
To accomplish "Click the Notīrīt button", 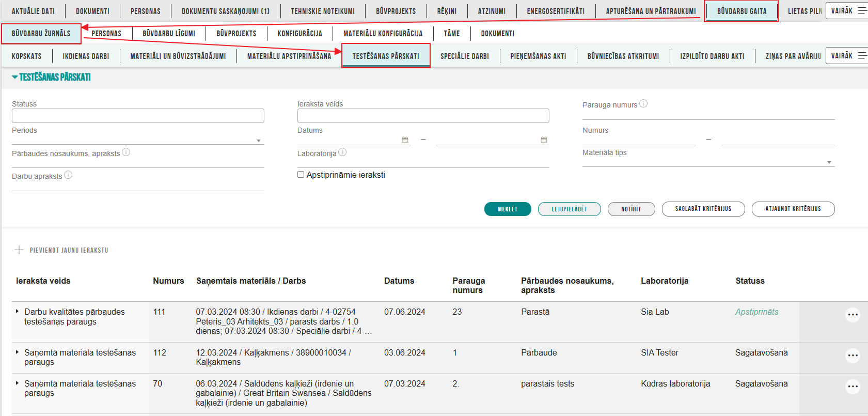I will pos(631,209).
